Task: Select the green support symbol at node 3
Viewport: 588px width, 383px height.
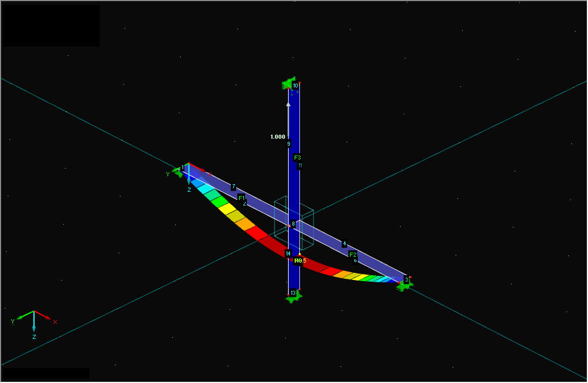Action: coord(404,286)
